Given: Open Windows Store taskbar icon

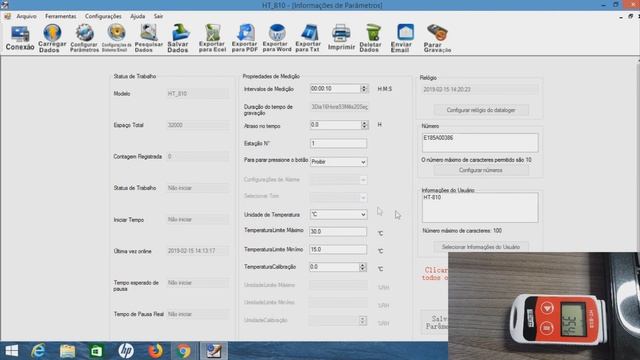Looking at the screenshot, I should (x=97, y=351).
